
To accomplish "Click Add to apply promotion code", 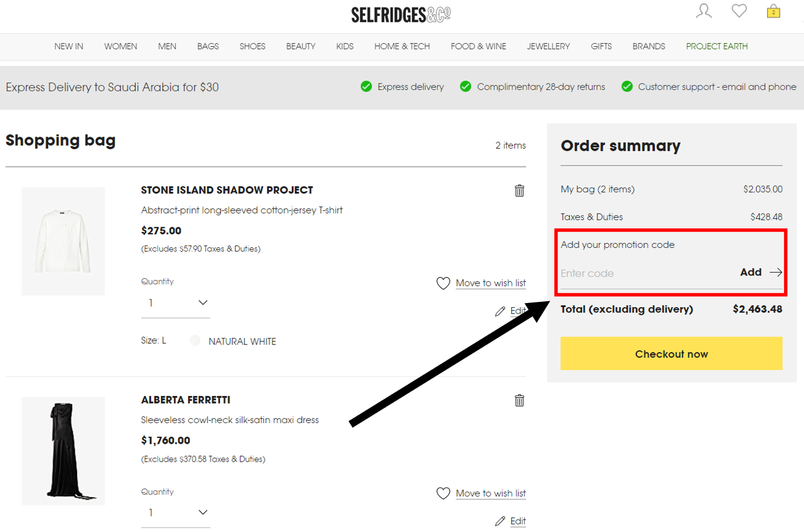I will [x=751, y=272].
